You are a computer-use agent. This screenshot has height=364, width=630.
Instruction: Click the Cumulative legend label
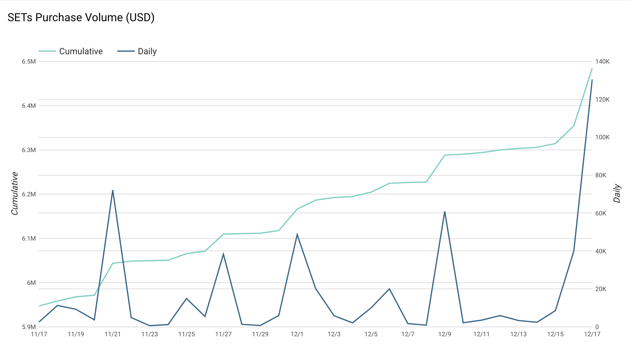click(81, 51)
